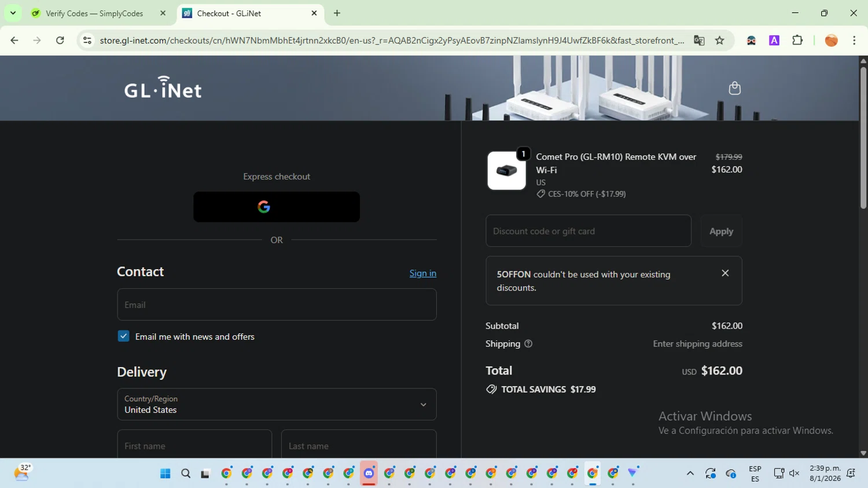Focus the Email input field

pos(277,304)
